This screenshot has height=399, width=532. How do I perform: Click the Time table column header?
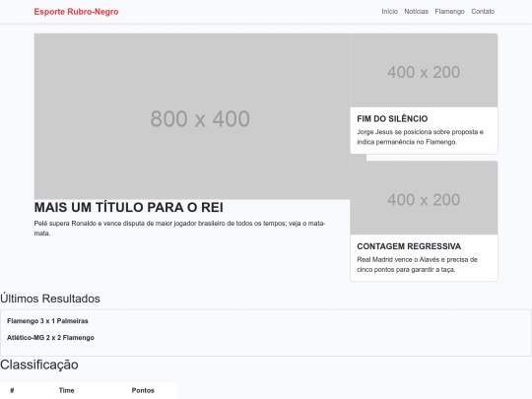(x=67, y=390)
